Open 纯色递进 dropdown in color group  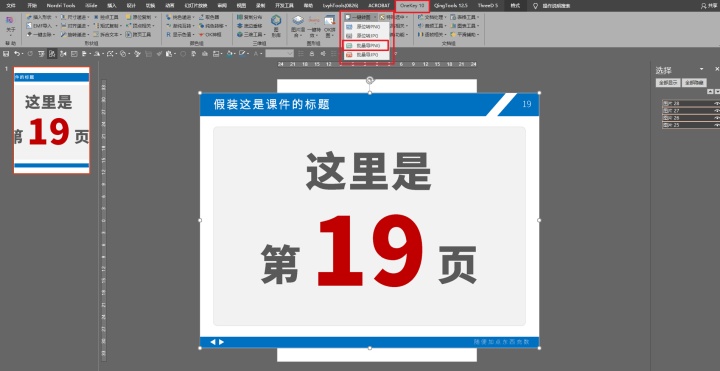pyautogui.click(x=180, y=17)
